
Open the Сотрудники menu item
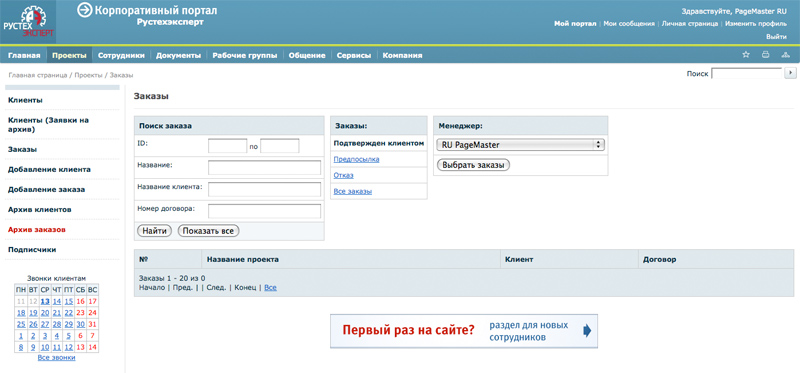coord(121,56)
